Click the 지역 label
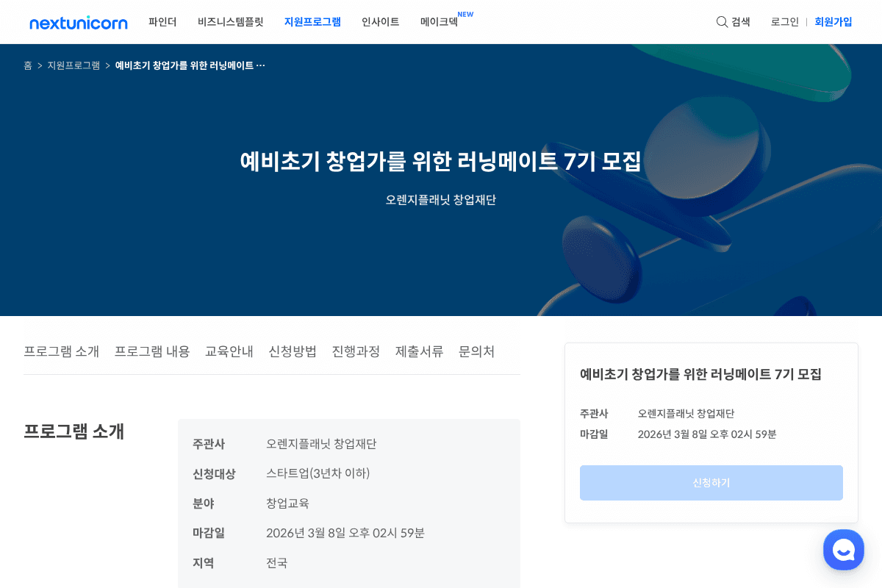 (203, 563)
